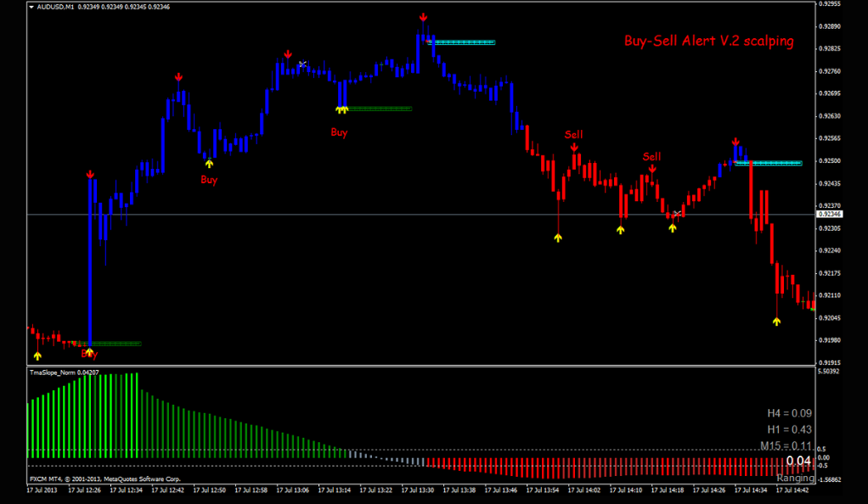Select the Buy-Sell Alert V.2 scalping title
Image resolution: width=868 pixels, height=504 pixels.
(x=708, y=41)
